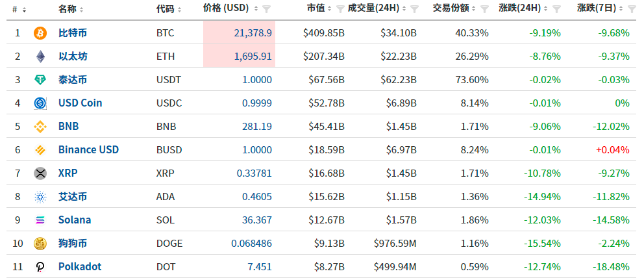Open the filter funnel beside 市值 column
The width and height of the screenshot is (644, 280).
340,8
